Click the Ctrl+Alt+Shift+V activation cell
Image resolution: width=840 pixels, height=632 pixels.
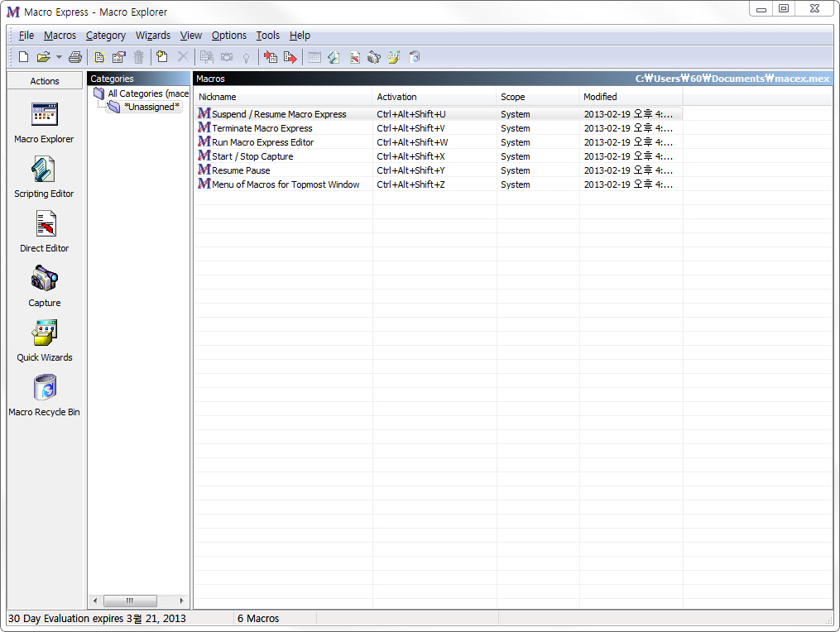pyautogui.click(x=410, y=128)
